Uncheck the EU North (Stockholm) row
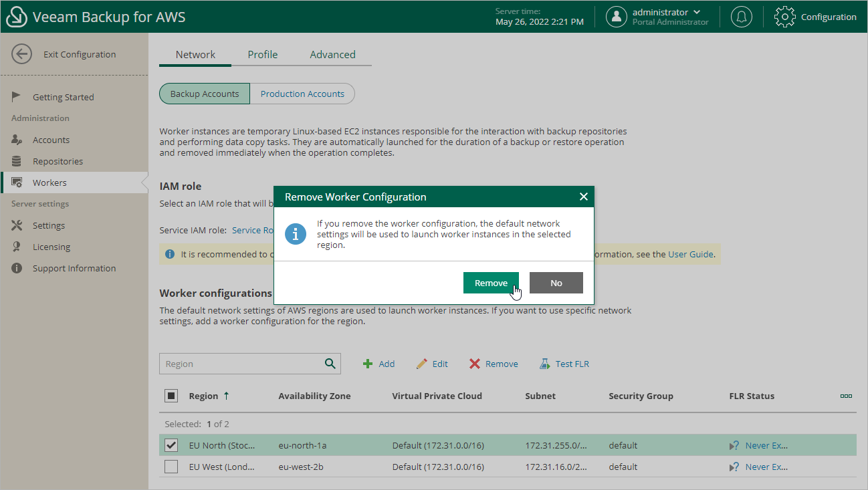Screen dimensions: 868x490 171,445
